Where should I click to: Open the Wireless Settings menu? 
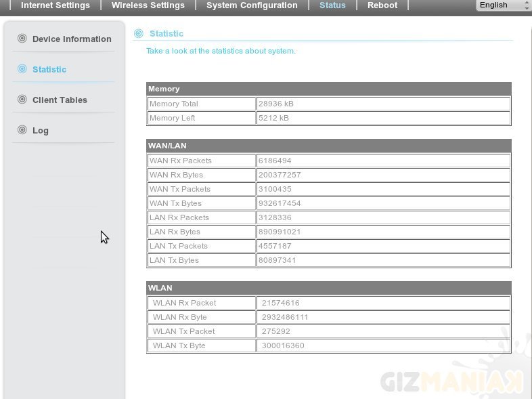[x=148, y=5]
